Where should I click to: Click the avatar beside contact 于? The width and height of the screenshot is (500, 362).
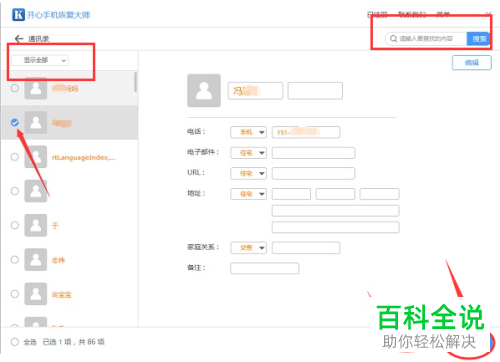click(x=36, y=225)
